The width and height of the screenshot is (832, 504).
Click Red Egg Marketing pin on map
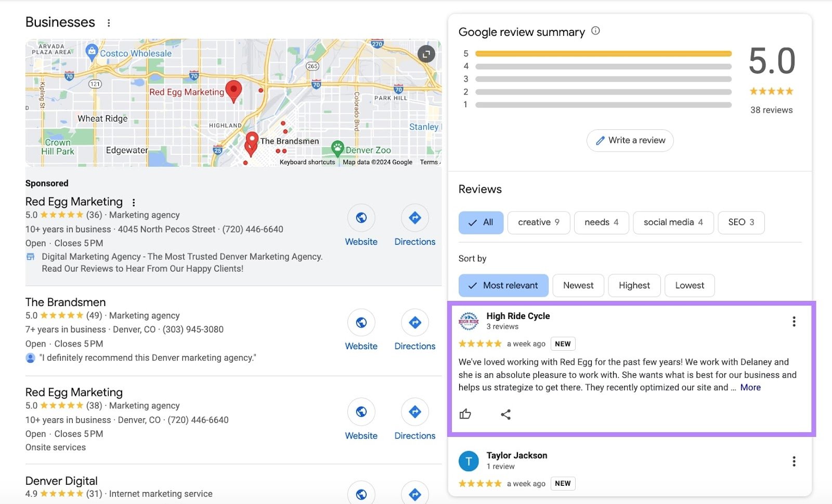tap(233, 90)
